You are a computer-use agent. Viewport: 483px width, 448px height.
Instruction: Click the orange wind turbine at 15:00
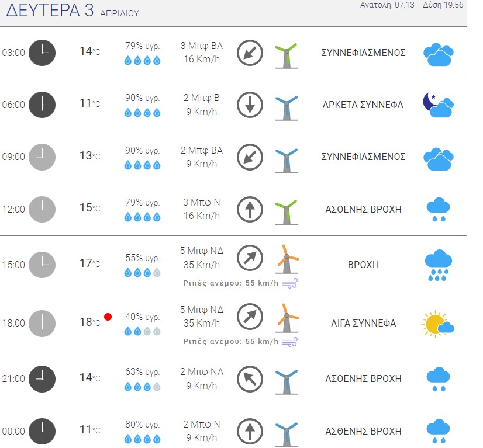click(287, 259)
